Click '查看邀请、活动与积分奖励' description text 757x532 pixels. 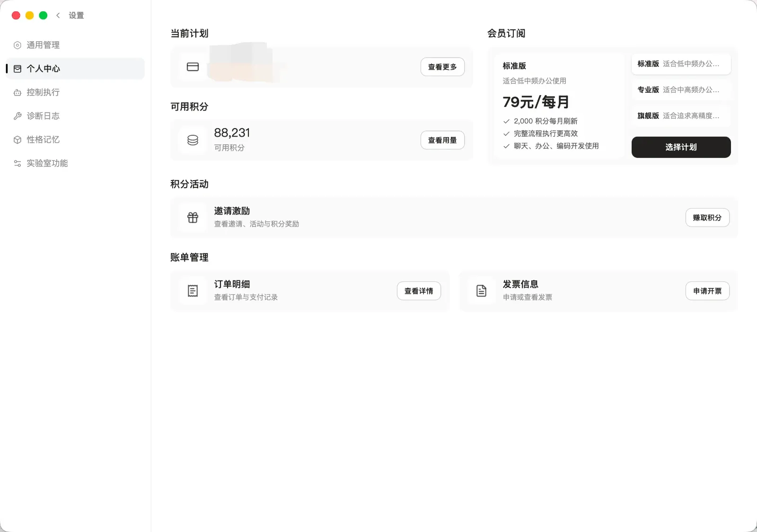pyautogui.click(x=256, y=224)
